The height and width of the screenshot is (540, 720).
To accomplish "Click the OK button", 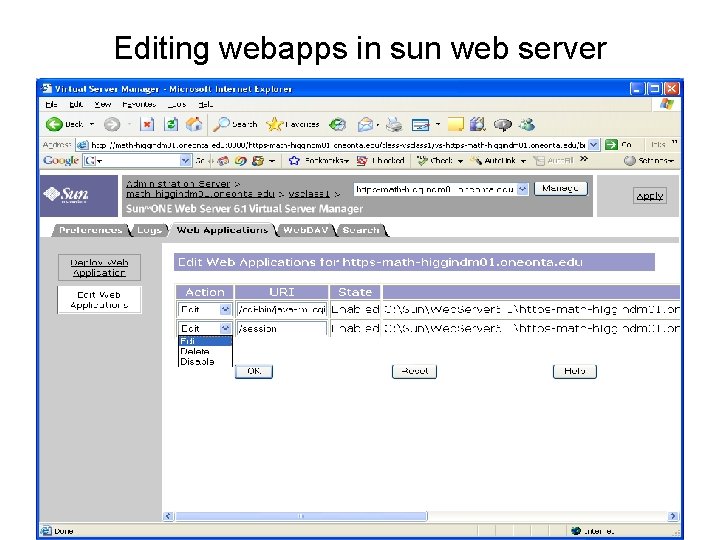I will (254, 371).
